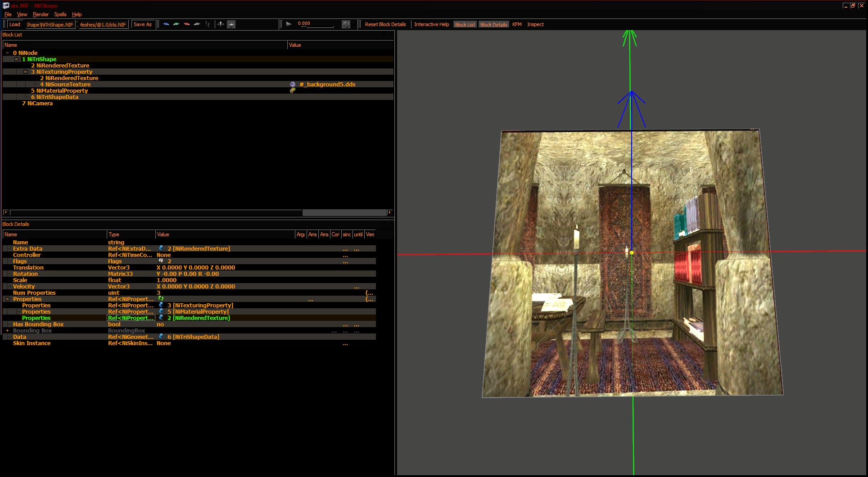Screen dimensions: 868x477
Task: Click Has Bounding Box value no
Action: [160, 324]
